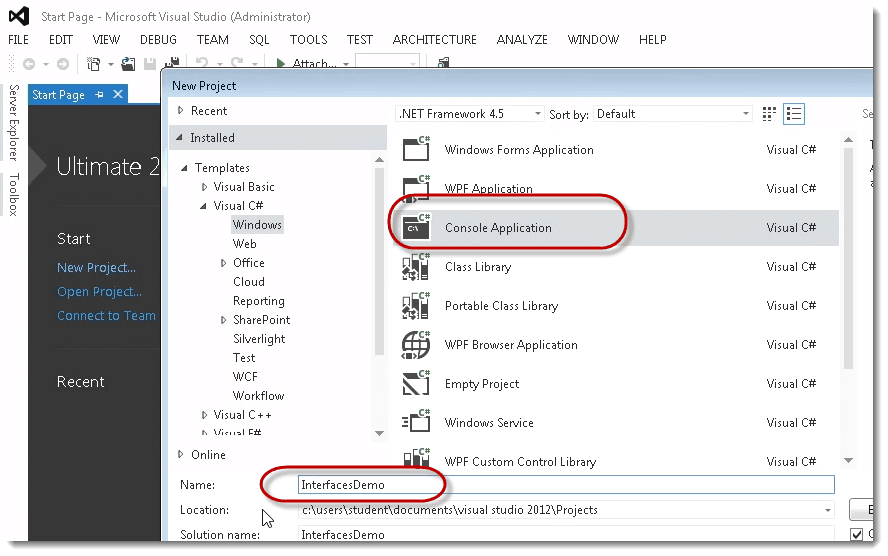Select the Web category in templates tree

[245, 244]
